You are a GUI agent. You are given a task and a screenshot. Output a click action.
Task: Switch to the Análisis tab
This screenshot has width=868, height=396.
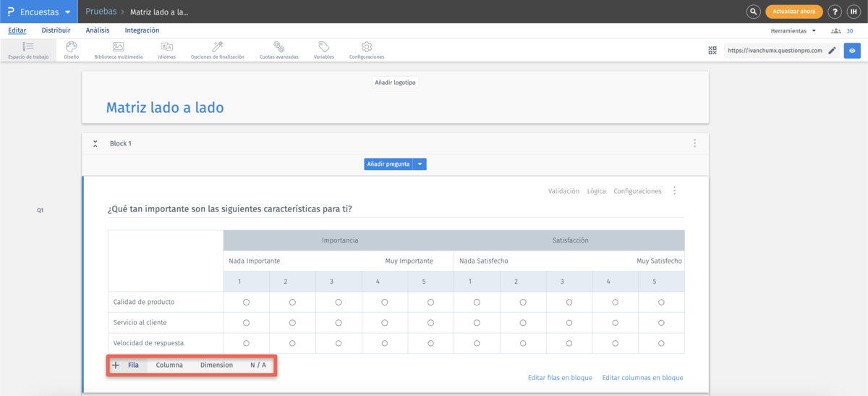pos(98,30)
